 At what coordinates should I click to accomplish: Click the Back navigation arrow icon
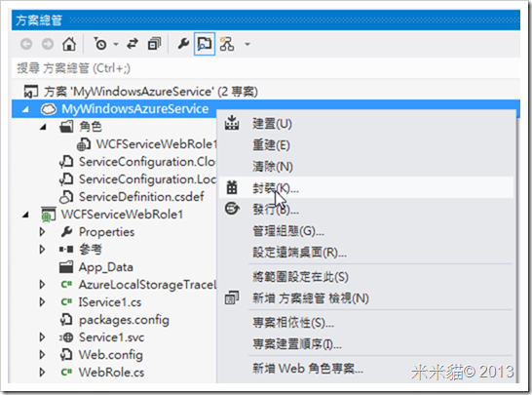pos(26,44)
